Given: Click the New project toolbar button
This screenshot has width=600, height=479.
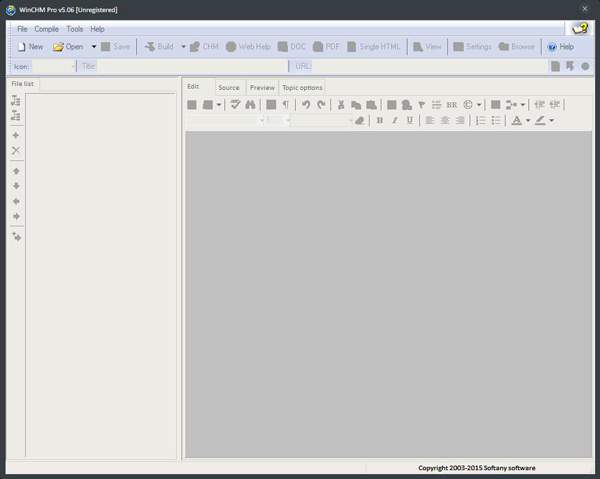Looking at the screenshot, I should (x=31, y=47).
